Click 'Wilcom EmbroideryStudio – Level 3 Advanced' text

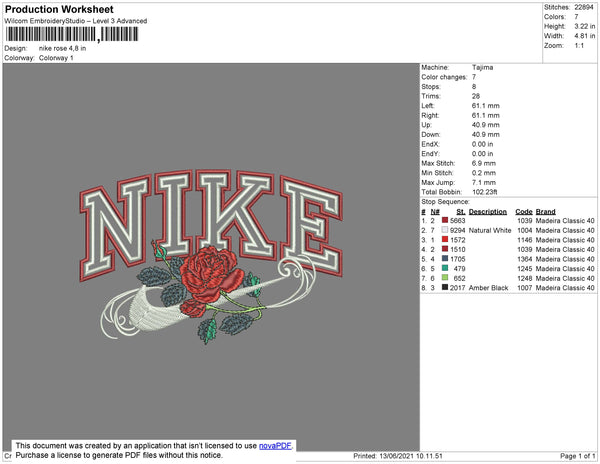[76, 21]
